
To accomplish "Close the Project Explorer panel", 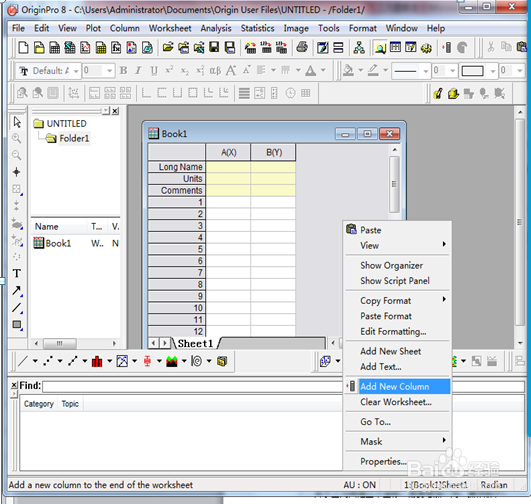I will click(x=115, y=111).
